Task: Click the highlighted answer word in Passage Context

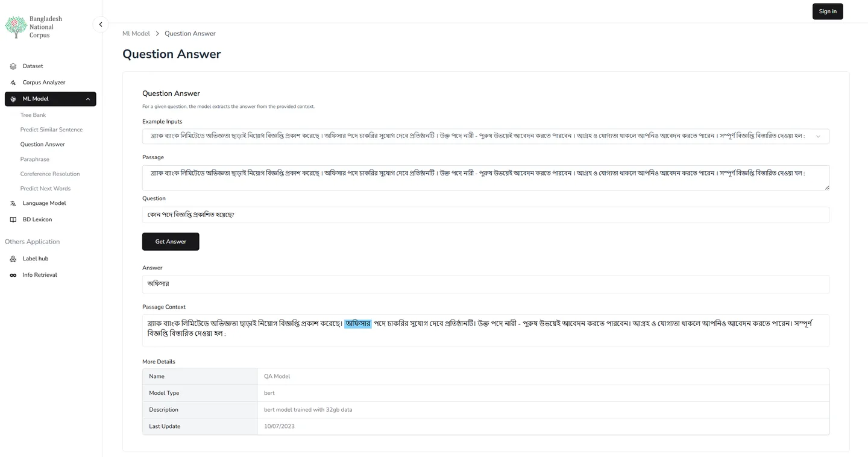Action: (358, 324)
